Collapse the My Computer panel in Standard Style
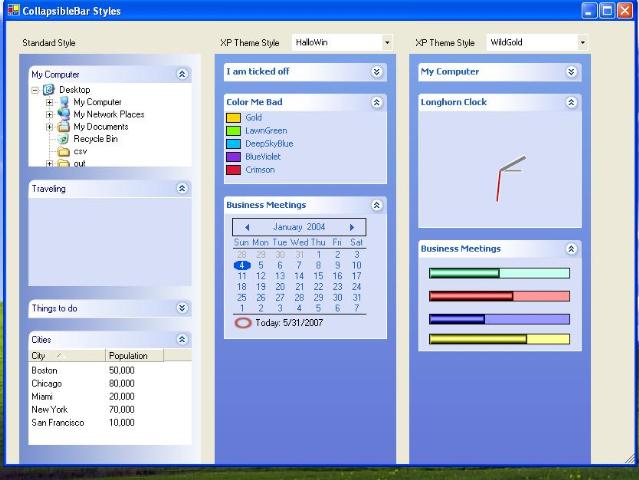Viewport: 639px width, 480px height. tap(182, 74)
